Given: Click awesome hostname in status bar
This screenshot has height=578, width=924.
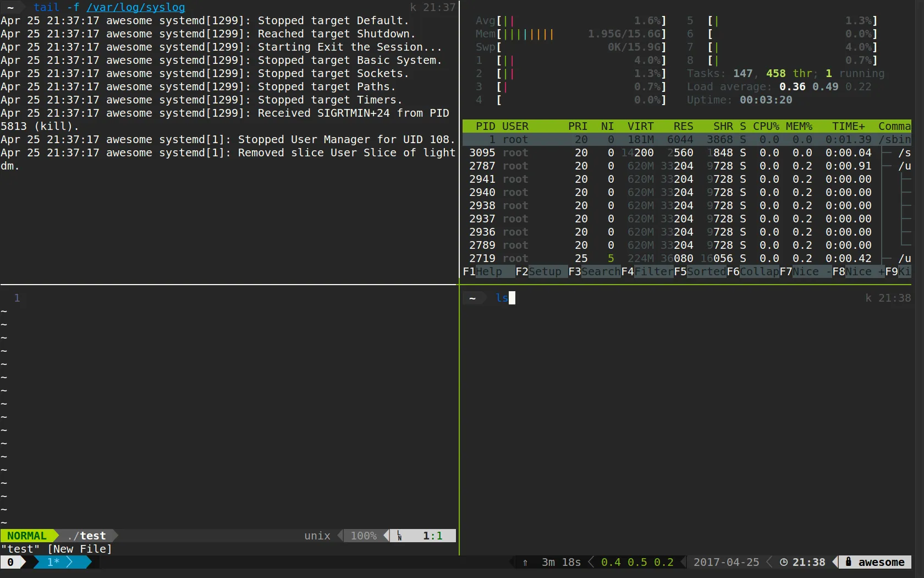Looking at the screenshot, I should [882, 562].
